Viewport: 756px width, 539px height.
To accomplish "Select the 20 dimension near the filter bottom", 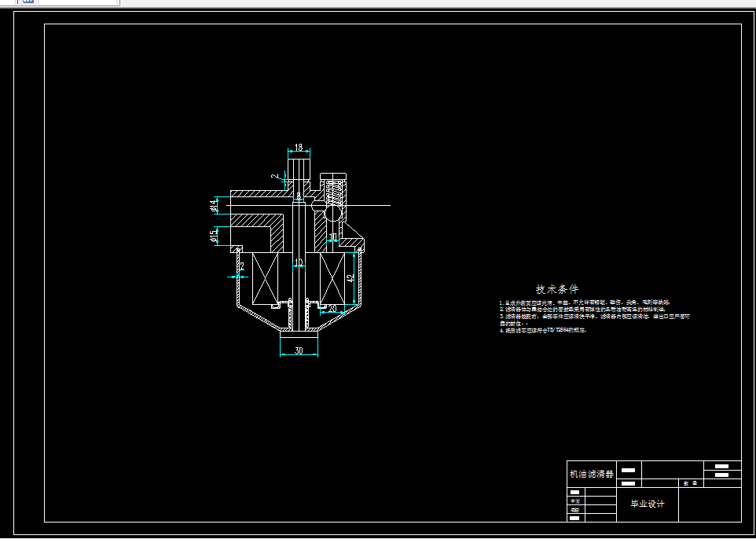I will [x=332, y=308].
